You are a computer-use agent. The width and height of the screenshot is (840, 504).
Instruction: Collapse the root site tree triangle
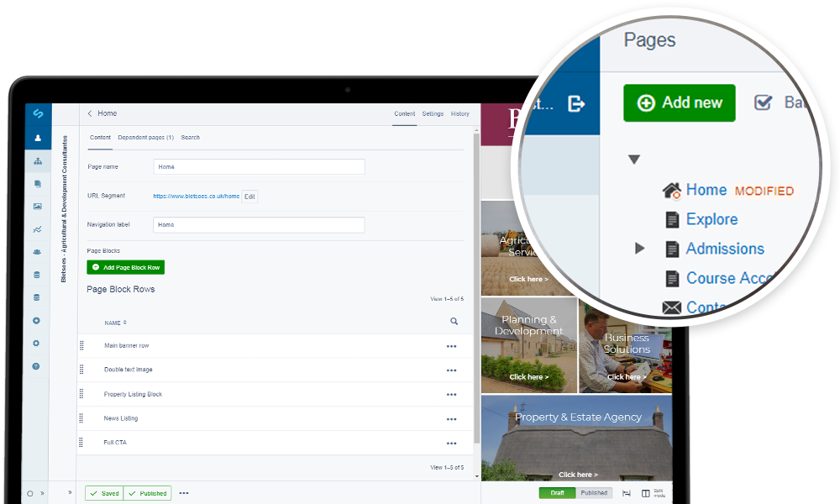[x=634, y=160]
